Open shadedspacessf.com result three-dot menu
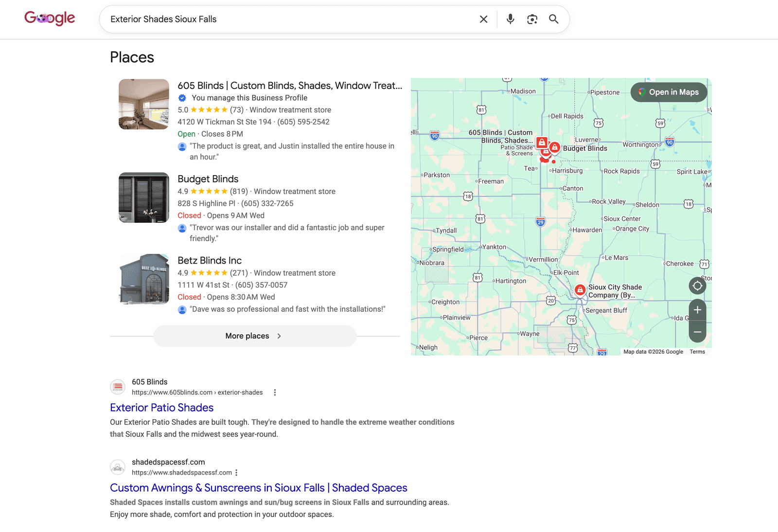The height and width of the screenshot is (532, 778). click(x=236, y=473)
